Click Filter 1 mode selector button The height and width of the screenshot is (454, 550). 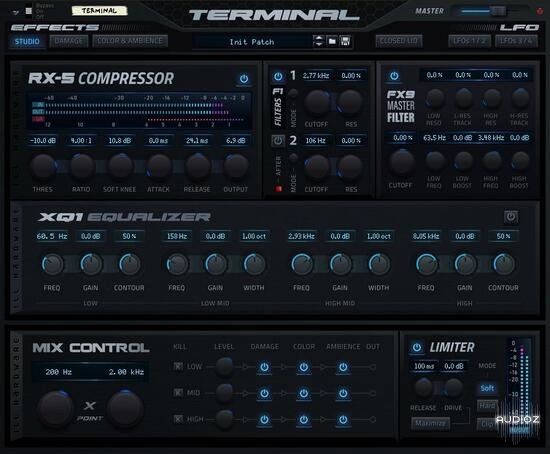pyautogui.click(x=293, y=93)
